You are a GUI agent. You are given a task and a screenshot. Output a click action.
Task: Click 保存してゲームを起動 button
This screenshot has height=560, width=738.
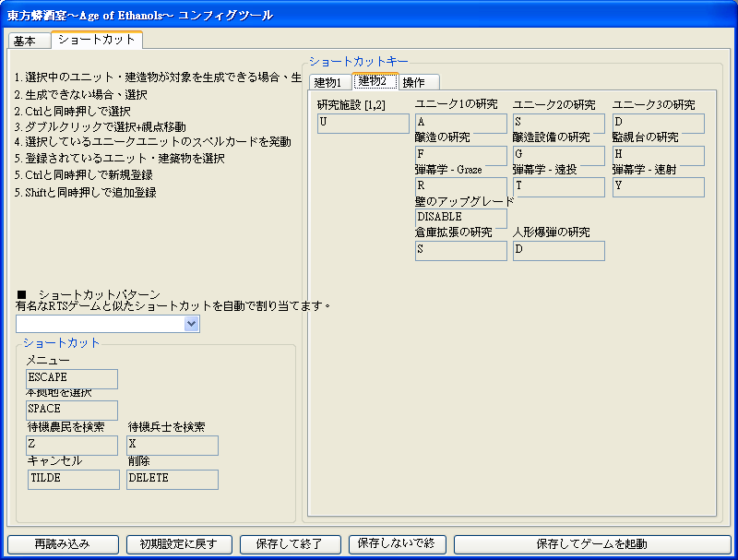point(591,544)
